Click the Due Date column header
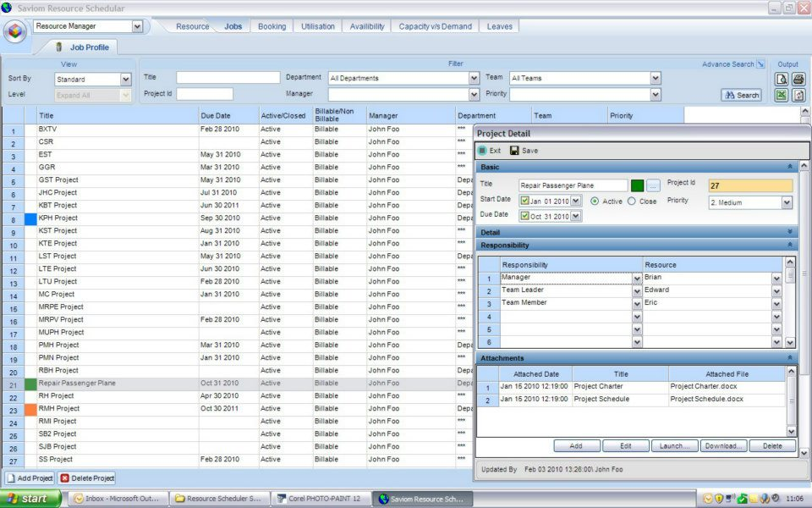The width and height of the screenshot is (812, 508). [x=228, y=116]
